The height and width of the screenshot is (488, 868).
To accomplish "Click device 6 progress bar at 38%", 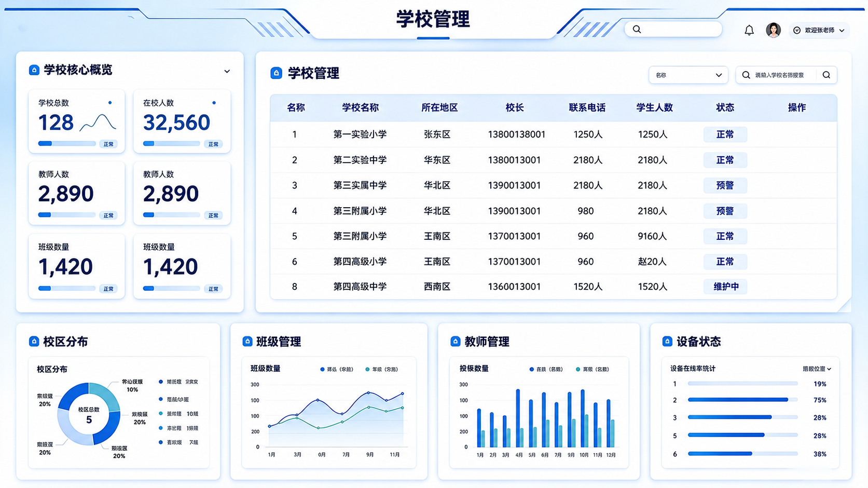I will pyautogui.click(x=743, y=454).
